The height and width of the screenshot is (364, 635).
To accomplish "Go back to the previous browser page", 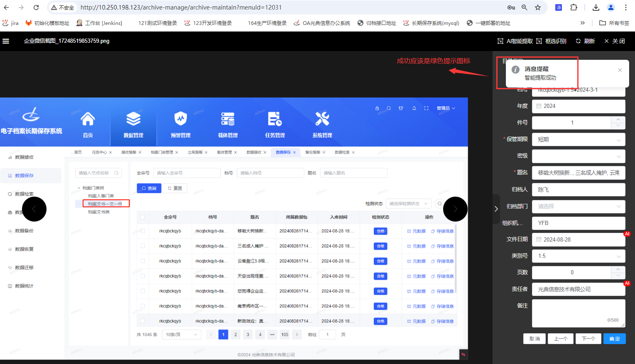I will pyautogui.click(x=6, y=7).
